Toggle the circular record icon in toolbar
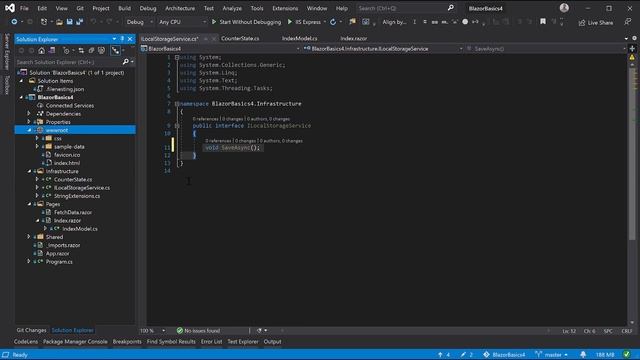This screenshot has height=360, width=640. coord(465,22)
